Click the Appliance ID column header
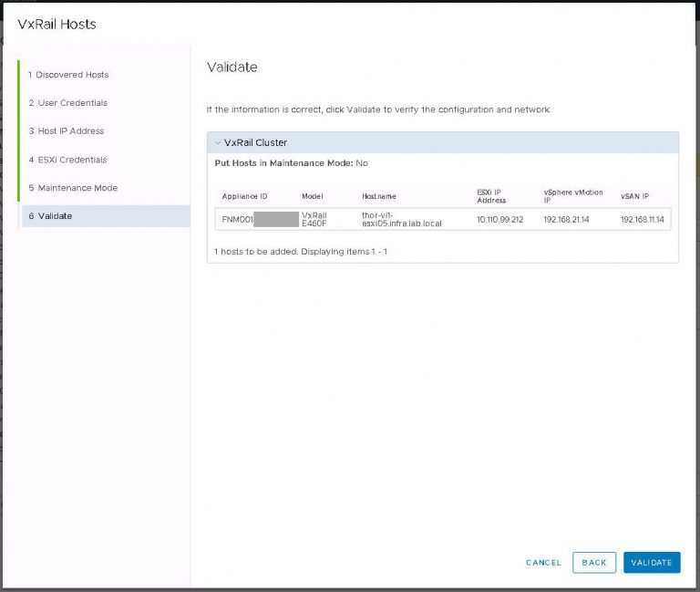The width and height of the screenshot is (700, 592). pyautogui.click(x=244, y=196)
